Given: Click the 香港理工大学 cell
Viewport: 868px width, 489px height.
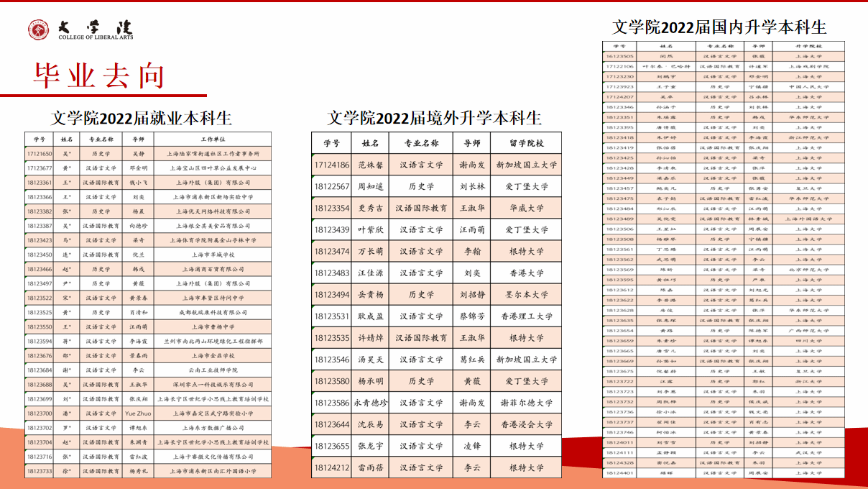Looking at the screenshot, I should pyautogui.click(x=526, y=316).
